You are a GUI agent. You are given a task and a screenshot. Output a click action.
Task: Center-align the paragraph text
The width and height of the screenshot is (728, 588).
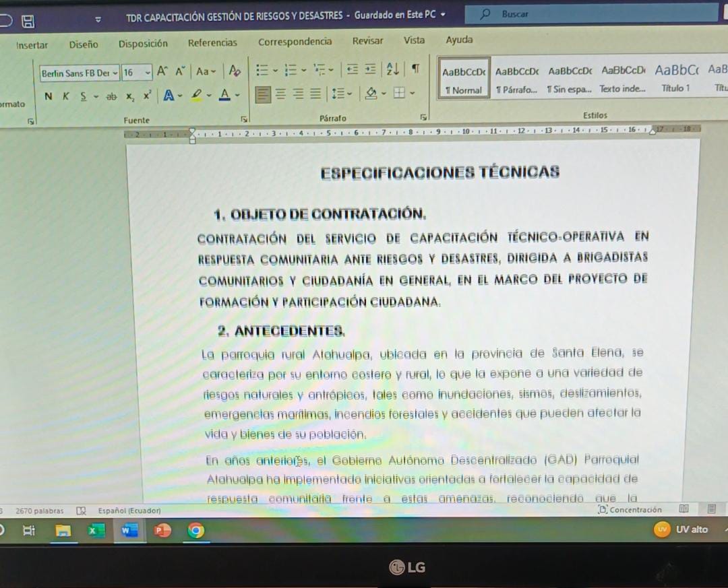280,95
